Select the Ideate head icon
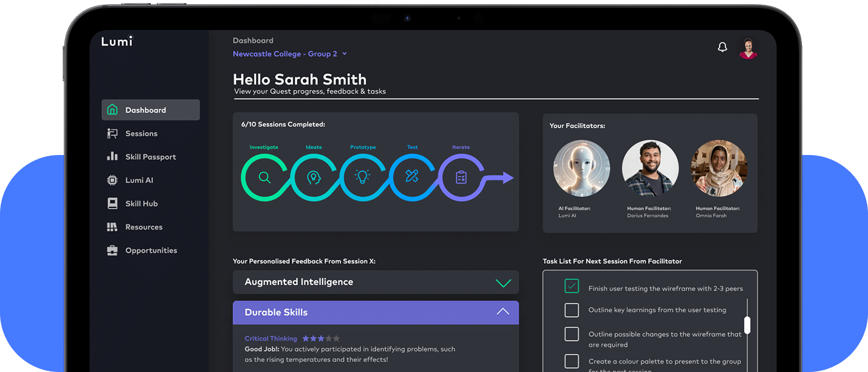The width and height of the screenshot is (868, 372). click(314, 177)
